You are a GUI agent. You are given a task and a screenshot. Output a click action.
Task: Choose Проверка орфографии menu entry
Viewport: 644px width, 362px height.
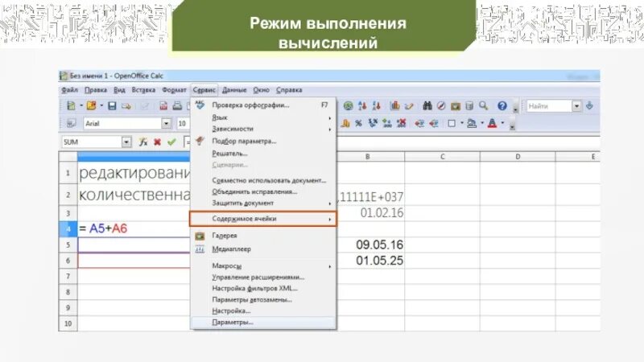click(x=263, y=105)
